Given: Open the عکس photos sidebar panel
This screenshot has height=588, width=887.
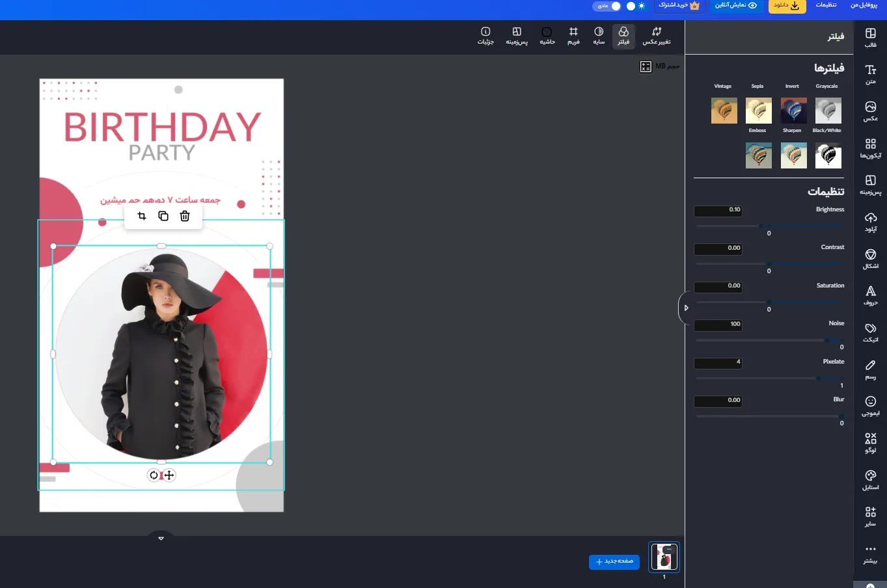Looking at the screenshot, I should 870,111.
